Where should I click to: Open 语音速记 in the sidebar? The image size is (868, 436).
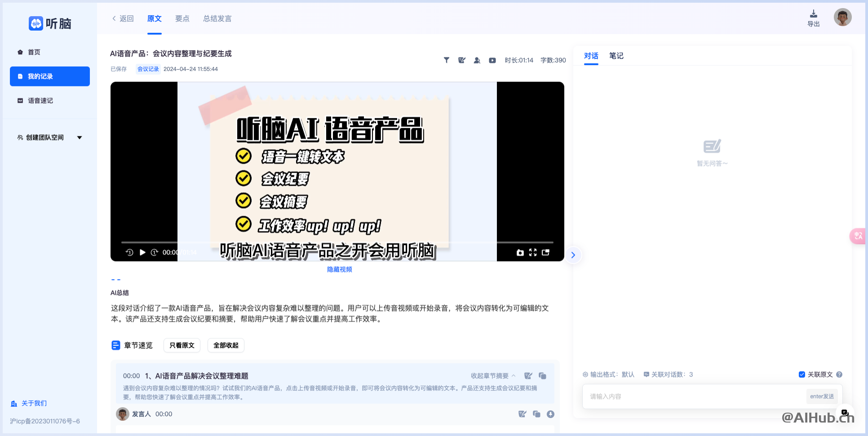35,101
